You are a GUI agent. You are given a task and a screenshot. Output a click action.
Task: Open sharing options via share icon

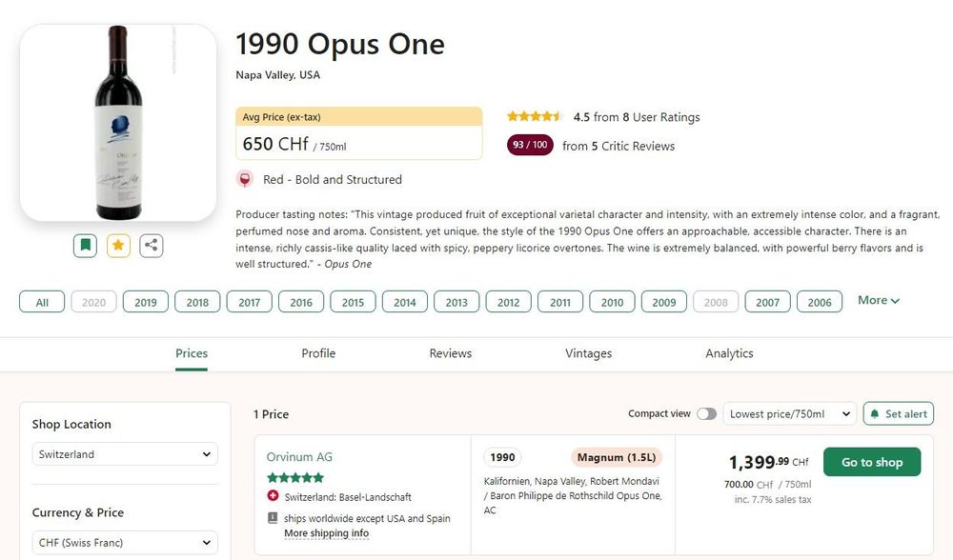(151, 245)
